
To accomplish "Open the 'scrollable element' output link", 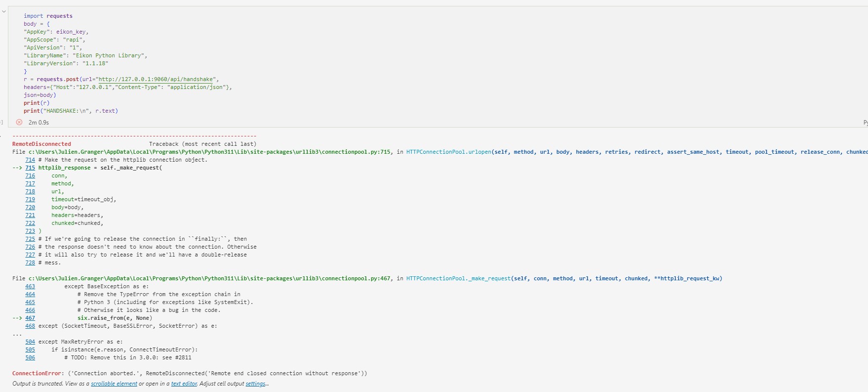I will coord(114,384).
